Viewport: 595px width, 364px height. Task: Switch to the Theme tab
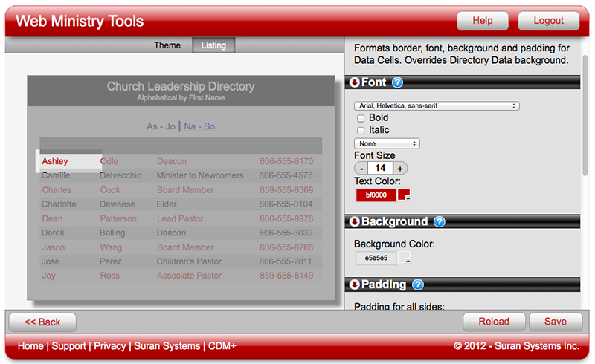[167, 45]
